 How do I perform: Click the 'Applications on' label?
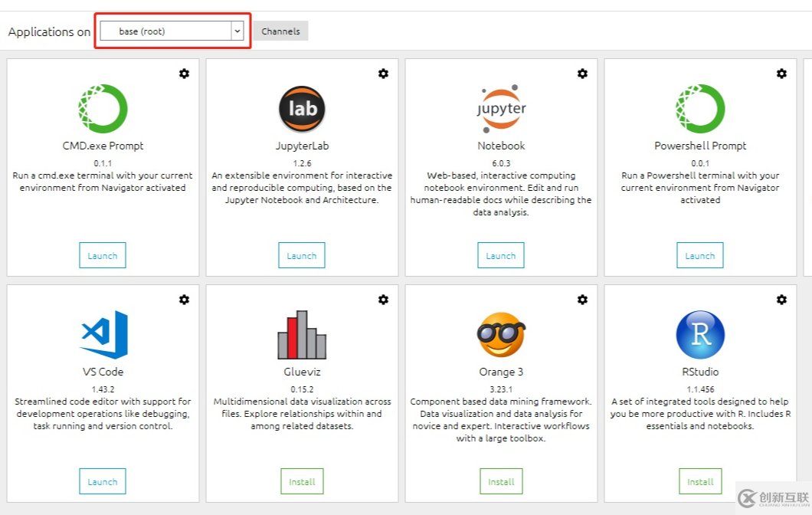(49, 31)
